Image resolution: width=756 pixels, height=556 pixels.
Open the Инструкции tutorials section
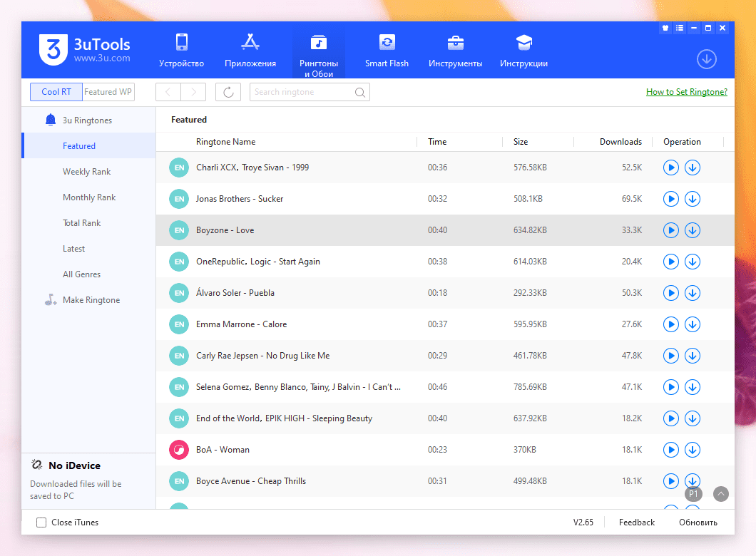pos(523,51)
